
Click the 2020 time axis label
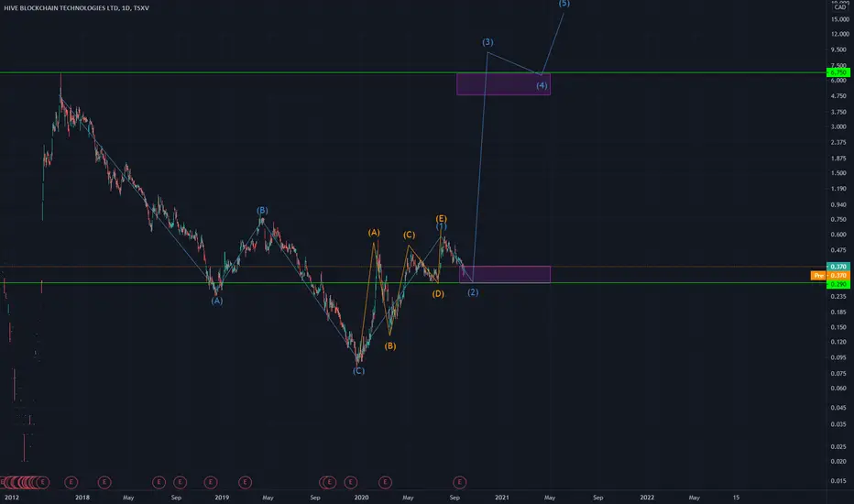(361, 498)
